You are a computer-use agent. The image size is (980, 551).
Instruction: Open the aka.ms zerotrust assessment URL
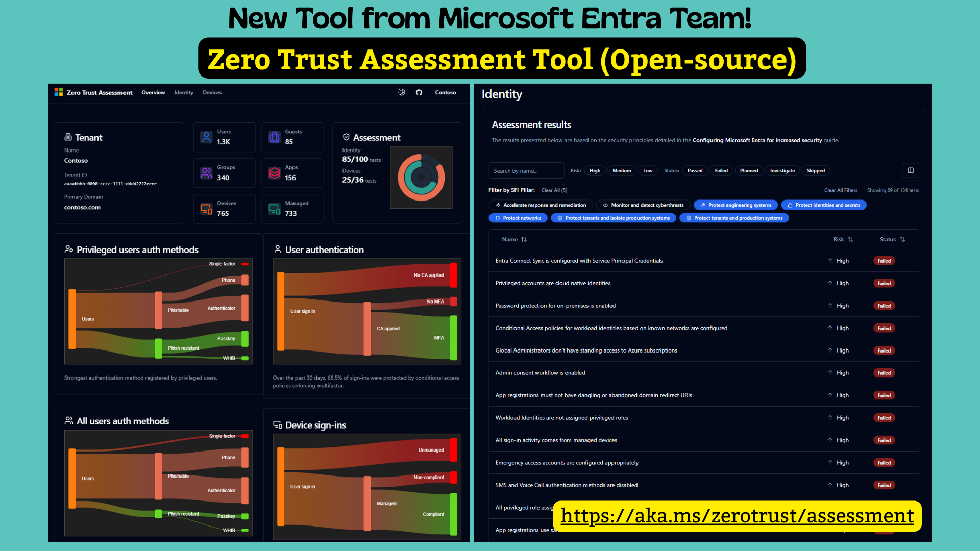click(737, 516)
